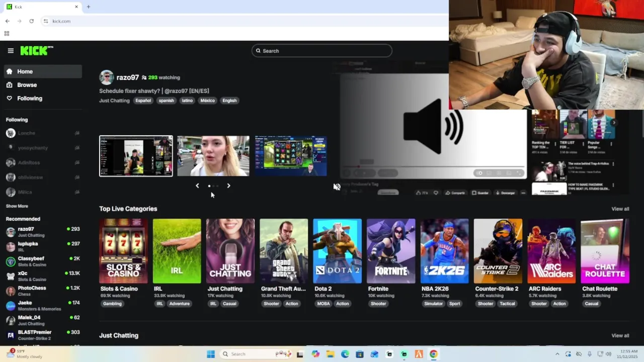Click Gambling tag under Slots & Casino
The width and height of the screenshot is (644, 362).
pyautogui.click(x=112, y=304)
